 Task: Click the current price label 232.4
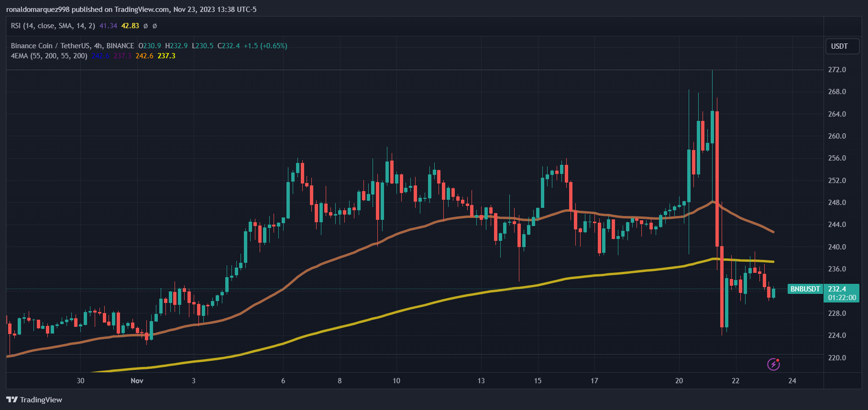point(837,289)
